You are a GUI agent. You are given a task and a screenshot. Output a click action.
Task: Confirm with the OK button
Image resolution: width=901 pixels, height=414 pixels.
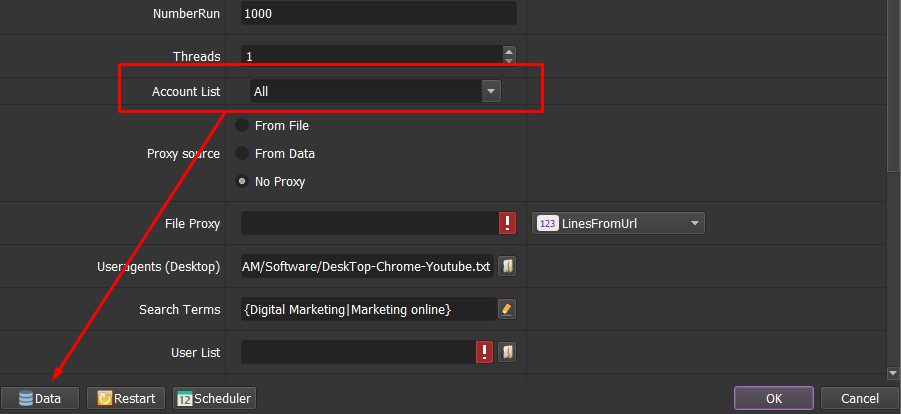pyautogui.click(x=773, y=398)
